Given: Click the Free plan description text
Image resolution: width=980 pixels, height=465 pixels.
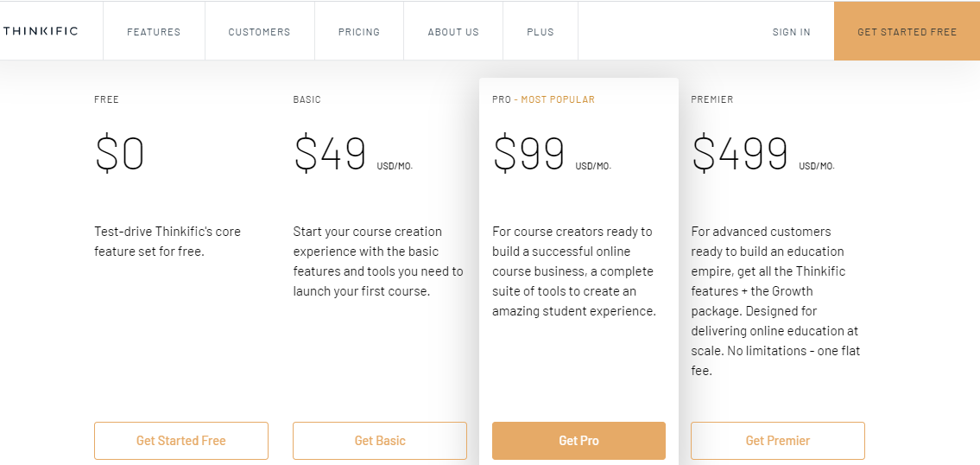Looking at the screenshot, I should tap(168, 241).
